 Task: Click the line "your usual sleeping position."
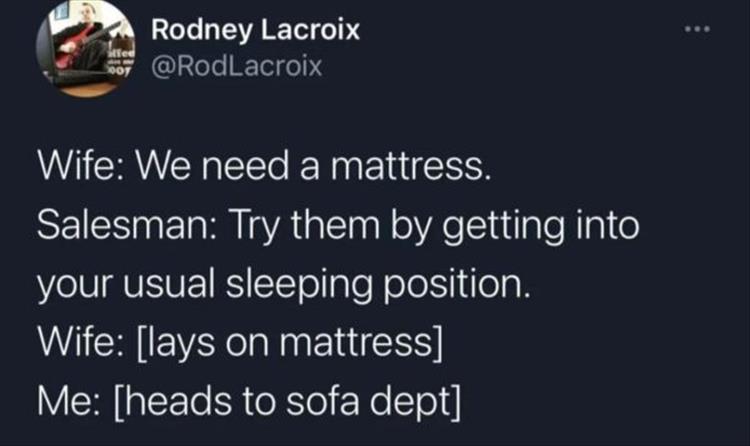click(x=283, y=284)
